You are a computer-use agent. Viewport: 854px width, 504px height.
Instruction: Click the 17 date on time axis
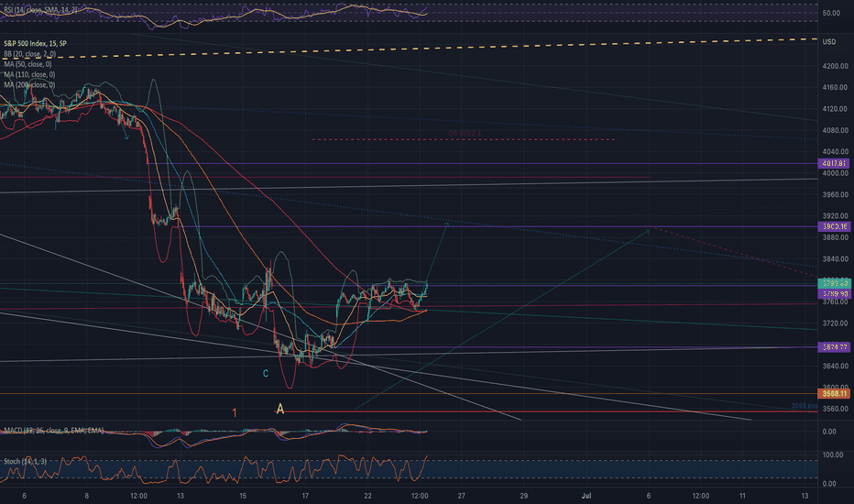tap(305, 496)
